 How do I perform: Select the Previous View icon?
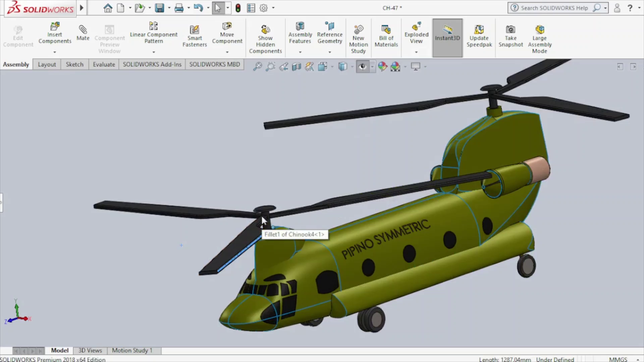[x=283, y=66]
